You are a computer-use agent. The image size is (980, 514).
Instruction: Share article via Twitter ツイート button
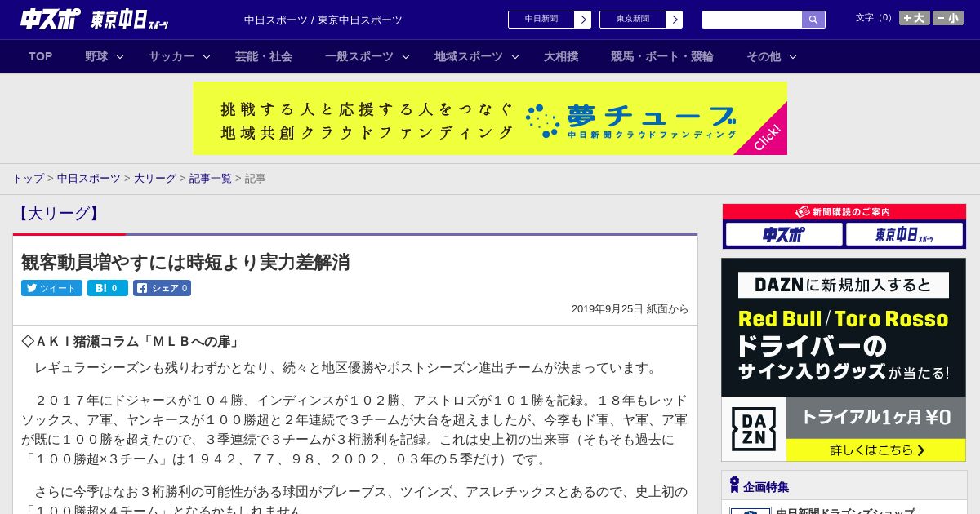(51, 288)
